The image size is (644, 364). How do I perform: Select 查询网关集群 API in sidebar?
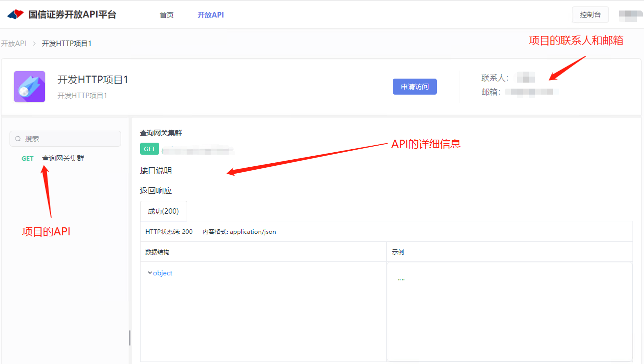[x=63, y=158]
